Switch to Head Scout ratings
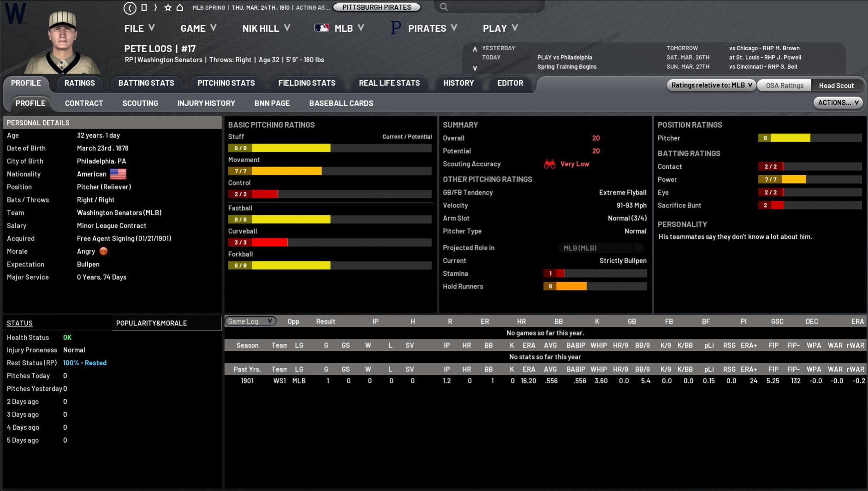Screen dimensions: 868x491 click(x=836, y=85)
